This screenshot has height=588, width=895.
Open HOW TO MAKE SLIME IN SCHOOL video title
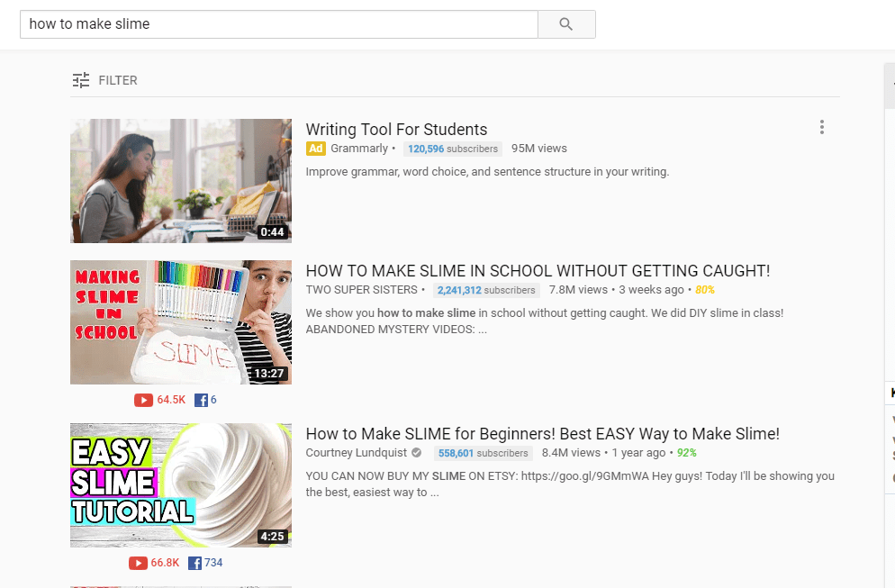pos(538,271)
